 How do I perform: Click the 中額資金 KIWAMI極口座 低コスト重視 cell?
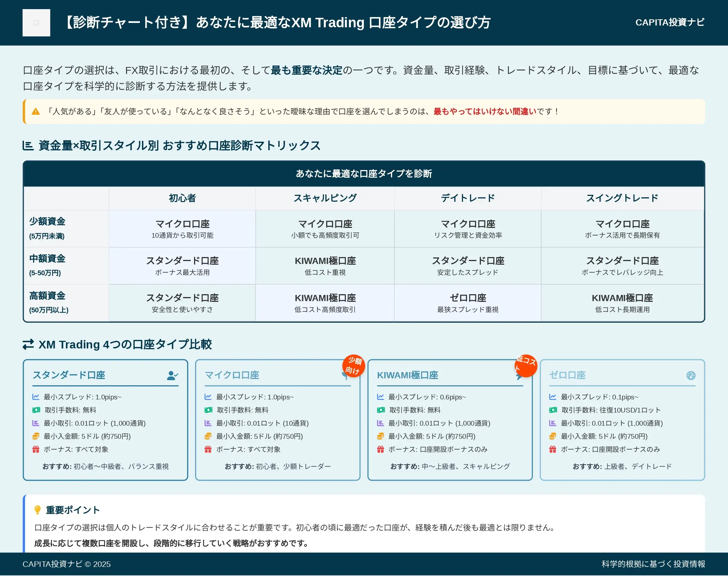[325, 266]
